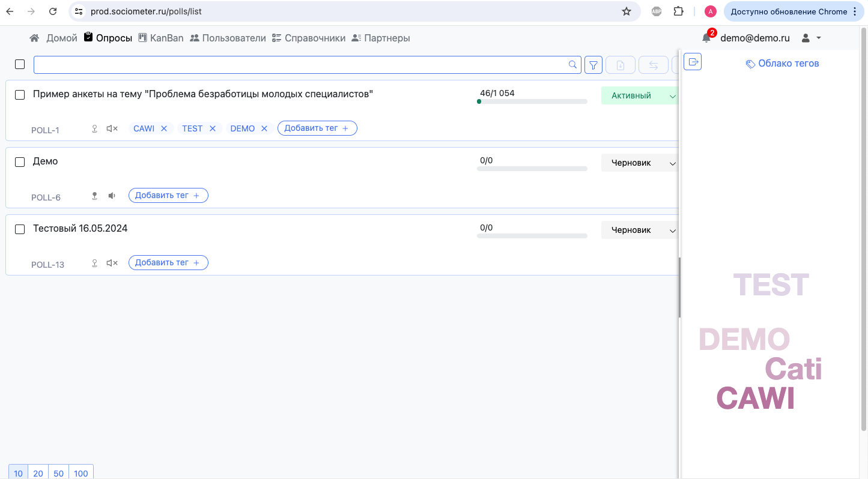The width and height of the screenshot is (868, 479).
Task: View site information icon in address bar
Action: tap(79, 11)
